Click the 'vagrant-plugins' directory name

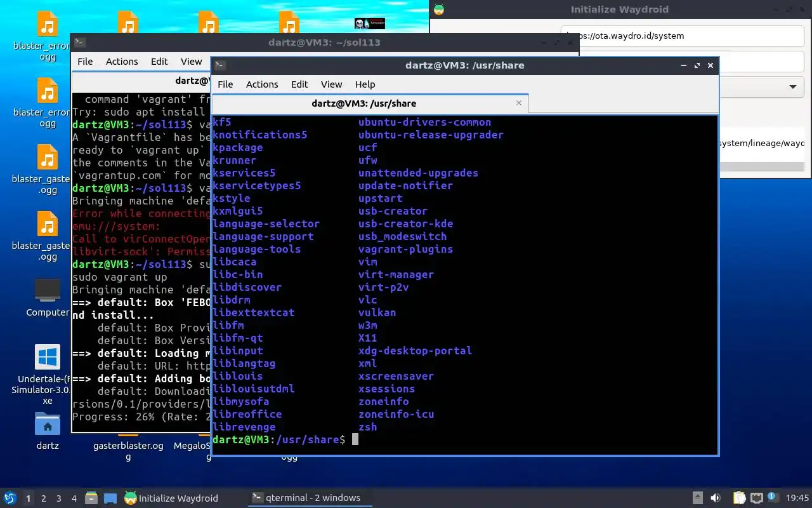point(405,249)
